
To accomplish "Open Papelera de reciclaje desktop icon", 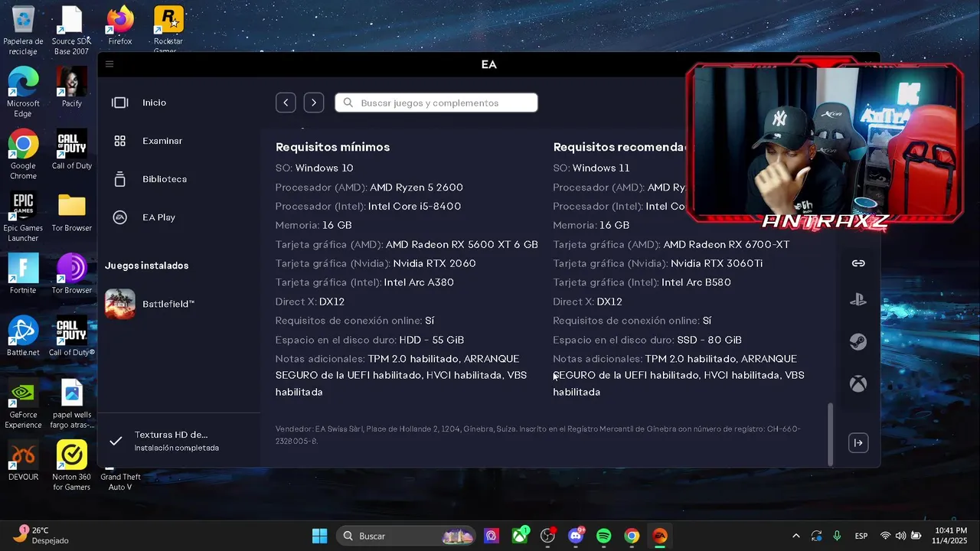I will (23, 31).
